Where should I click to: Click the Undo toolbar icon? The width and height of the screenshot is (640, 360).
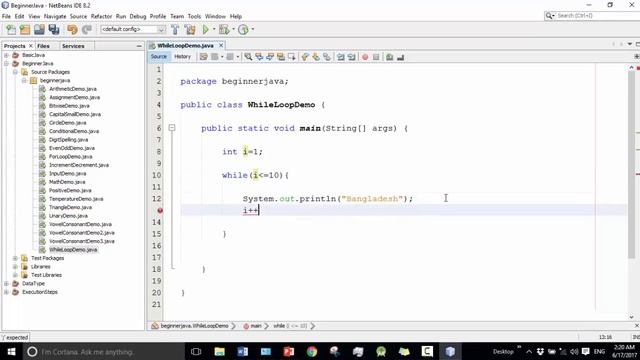click(x=72, y=29)
